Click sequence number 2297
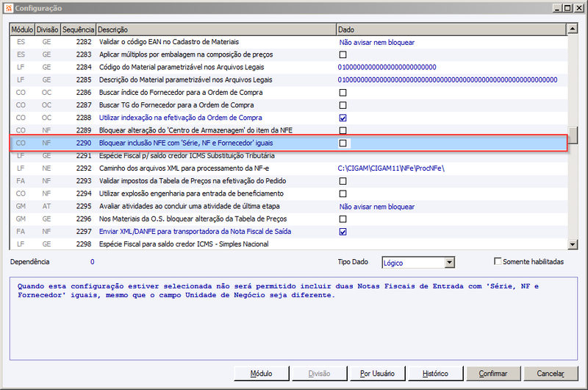 tap(84, 232)
